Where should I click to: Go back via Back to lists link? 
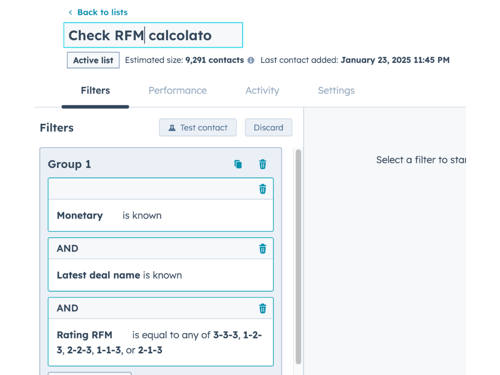102,12
